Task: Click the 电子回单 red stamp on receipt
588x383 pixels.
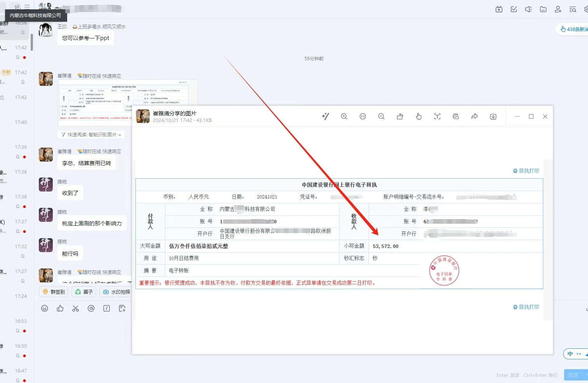Action: point(444,271)
